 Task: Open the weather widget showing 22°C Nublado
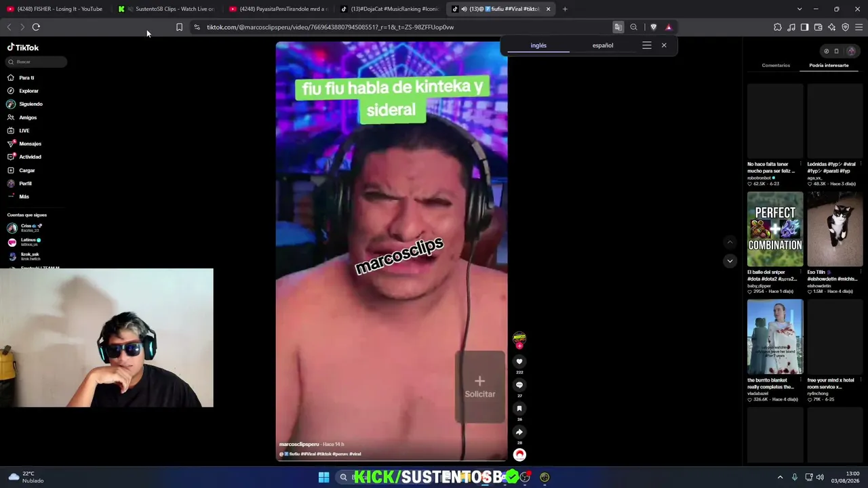pyautogui.click(x=26, y=477)
